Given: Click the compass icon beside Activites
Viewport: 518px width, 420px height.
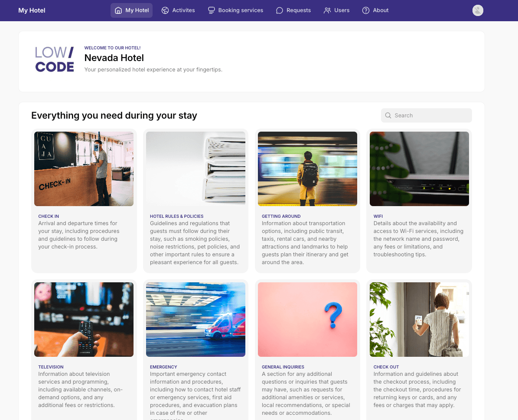Looking at the screenshot, I should 165,10.
